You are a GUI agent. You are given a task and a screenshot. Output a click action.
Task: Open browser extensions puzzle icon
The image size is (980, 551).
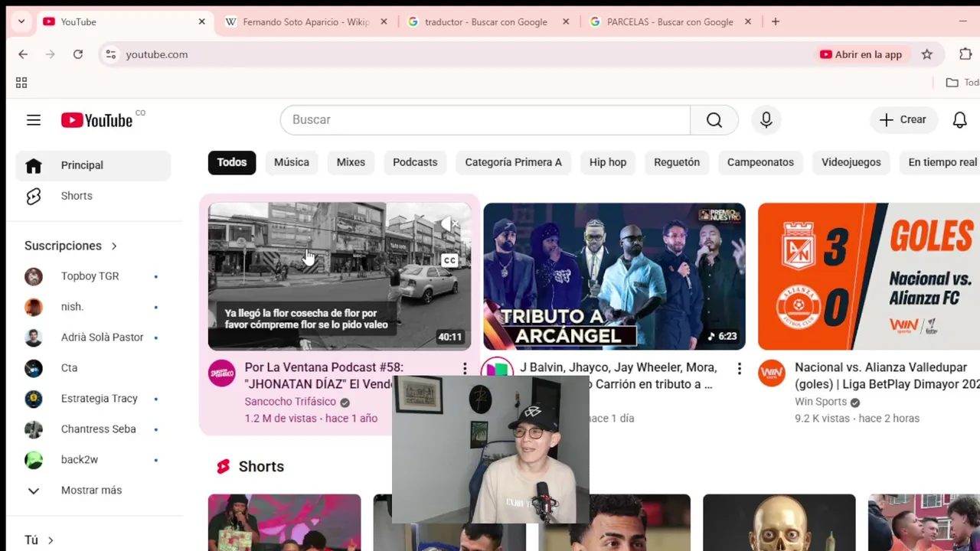click(965, 54)
